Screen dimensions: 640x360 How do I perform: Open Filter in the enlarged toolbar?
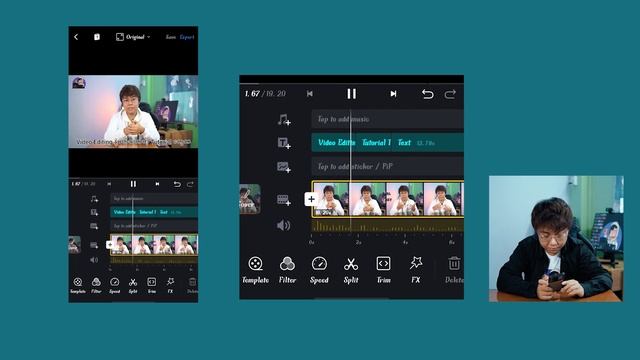[287, 270]
